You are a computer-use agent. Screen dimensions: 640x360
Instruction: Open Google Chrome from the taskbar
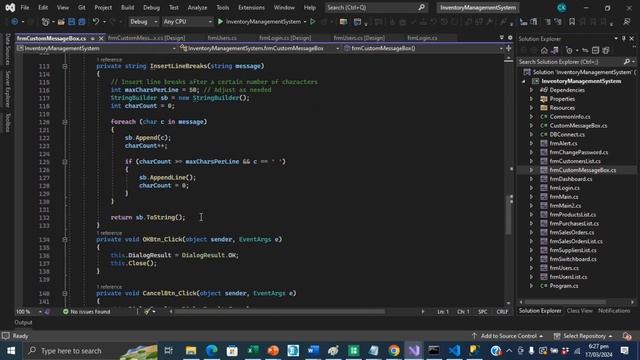[x=394, y=351]
